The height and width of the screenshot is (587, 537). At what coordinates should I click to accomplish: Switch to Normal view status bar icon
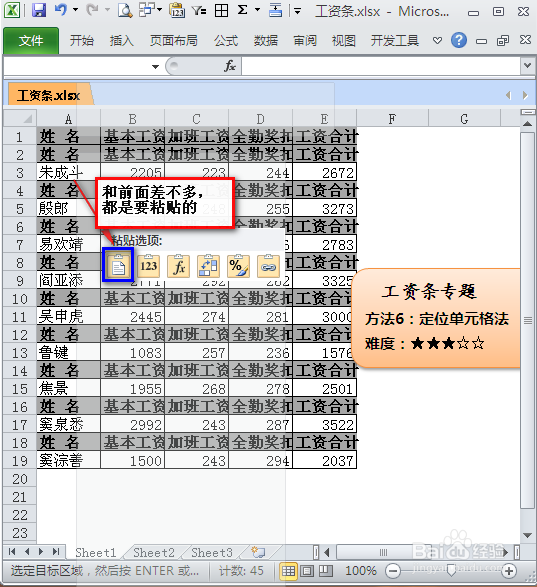click(x=288, y=571)
